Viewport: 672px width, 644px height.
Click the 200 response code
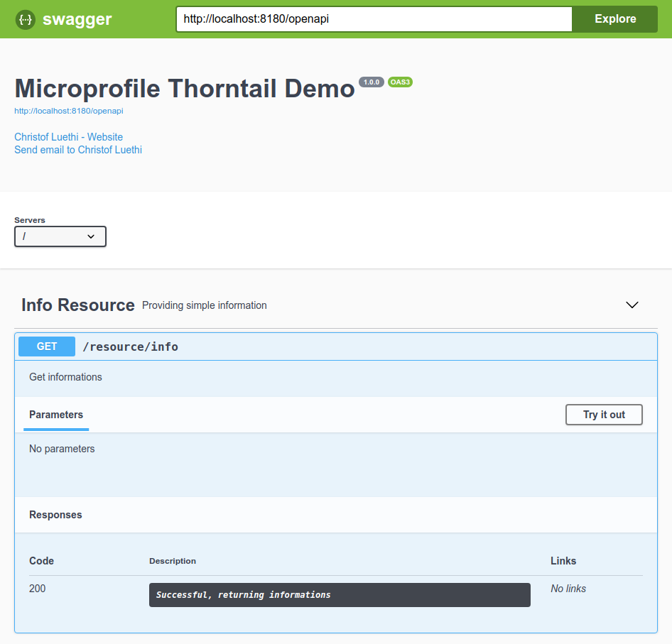click(37, 589)
